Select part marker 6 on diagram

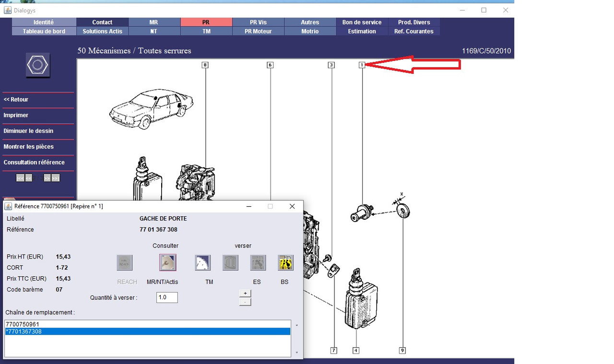click(270, 65)
